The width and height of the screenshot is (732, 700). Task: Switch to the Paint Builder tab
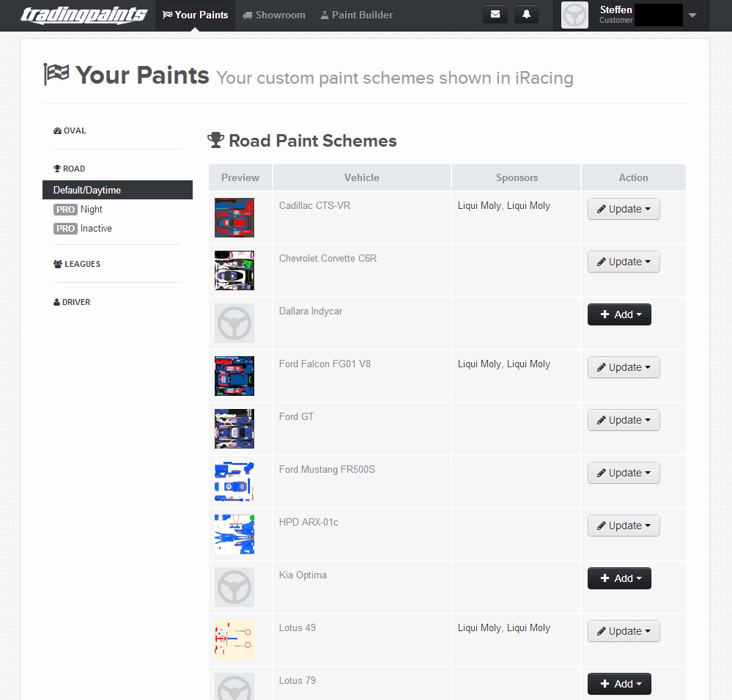(357, 15)
